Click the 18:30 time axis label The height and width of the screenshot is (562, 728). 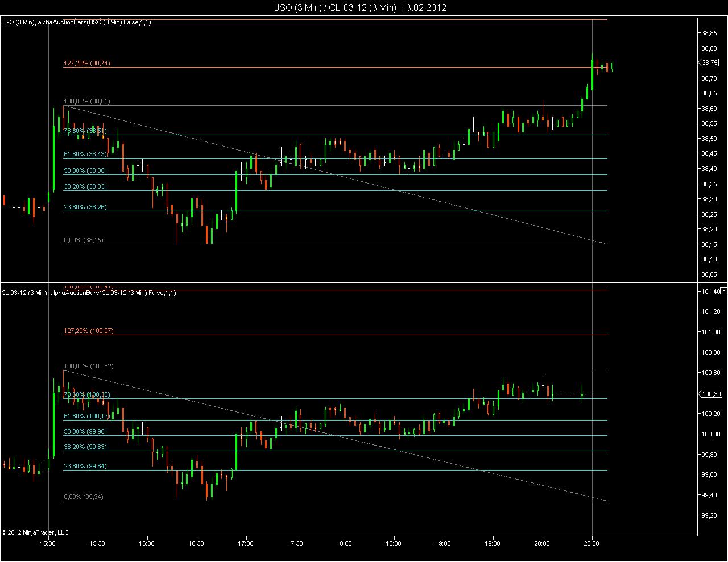394,543
